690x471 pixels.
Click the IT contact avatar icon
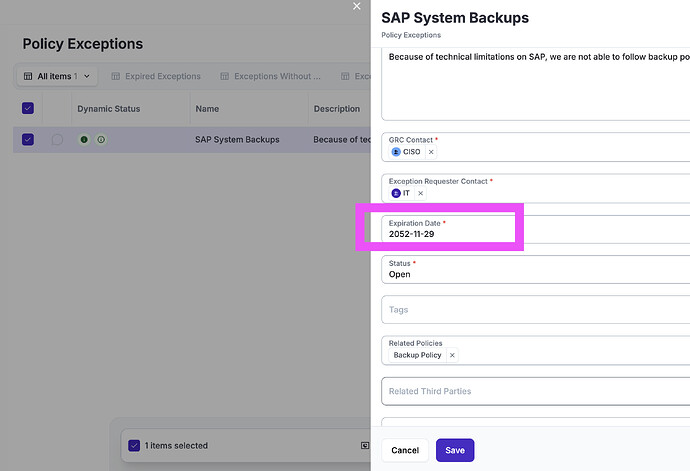396,193
